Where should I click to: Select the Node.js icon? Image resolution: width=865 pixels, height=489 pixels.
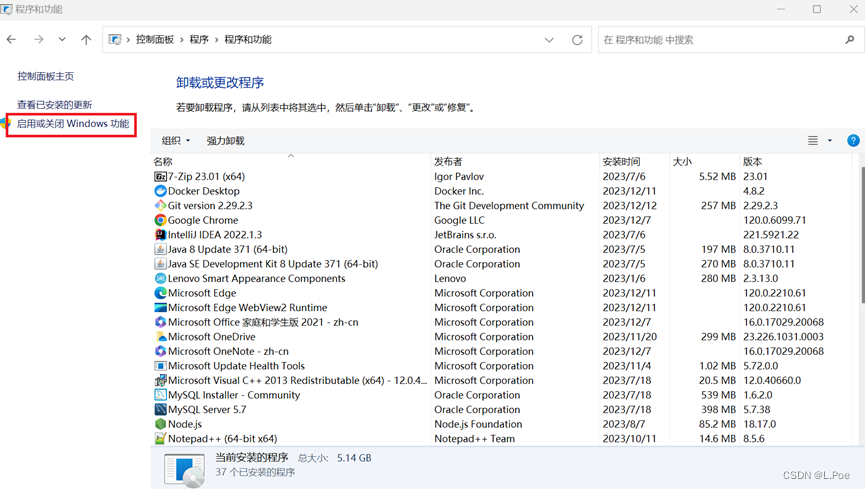[x=160, y=424]
